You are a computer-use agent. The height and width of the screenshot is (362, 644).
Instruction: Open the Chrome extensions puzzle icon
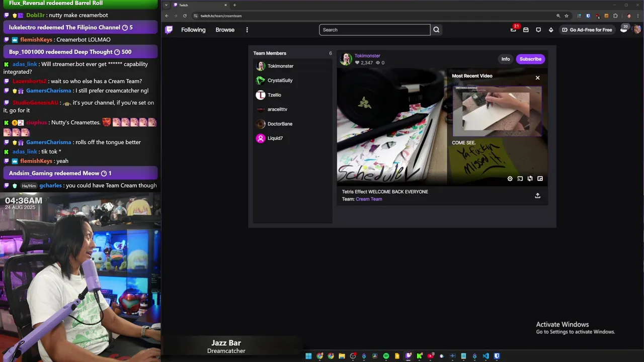615,16
